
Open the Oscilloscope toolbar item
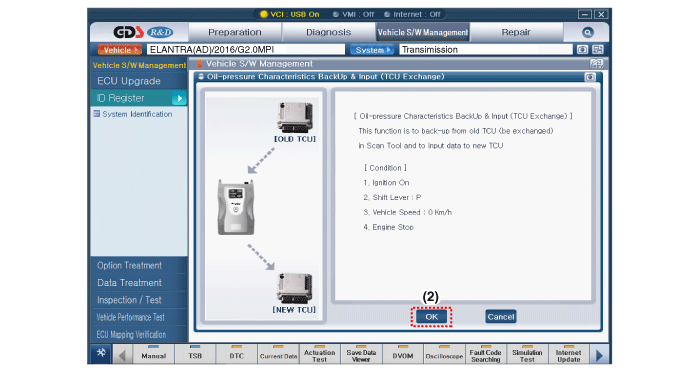click(x=444, y=355)
